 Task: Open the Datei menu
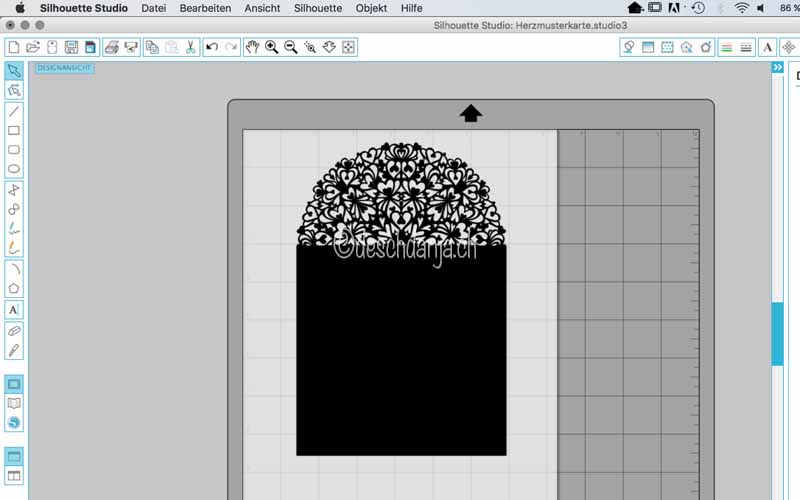pos(154,8)
